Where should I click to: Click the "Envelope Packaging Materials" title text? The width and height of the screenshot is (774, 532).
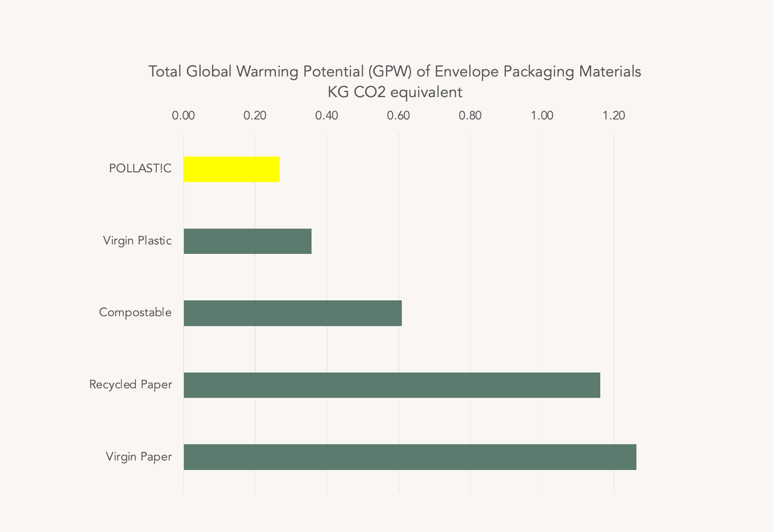pos(537,72)
